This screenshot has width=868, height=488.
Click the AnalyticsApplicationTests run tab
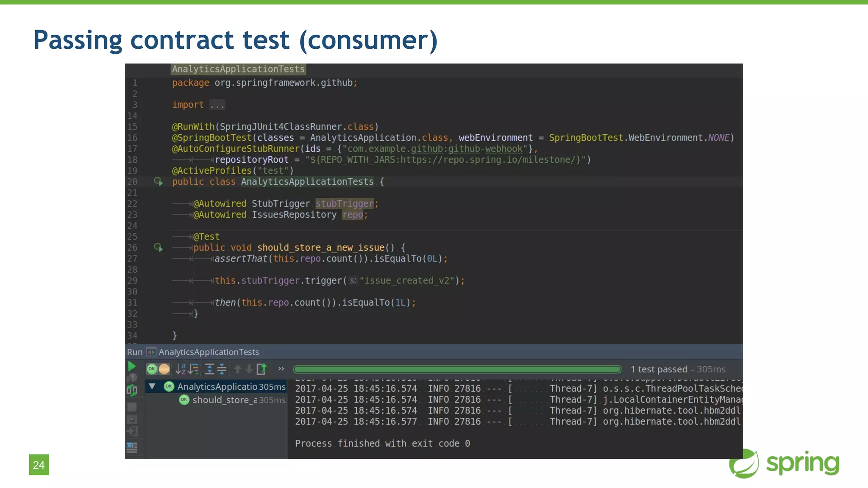click(209, 352)
